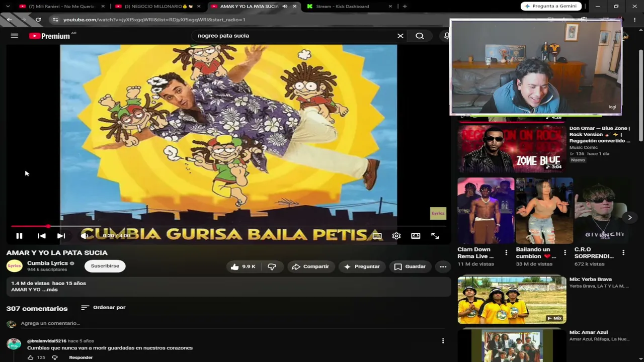Reload the page in the browser

pos(38,20)
